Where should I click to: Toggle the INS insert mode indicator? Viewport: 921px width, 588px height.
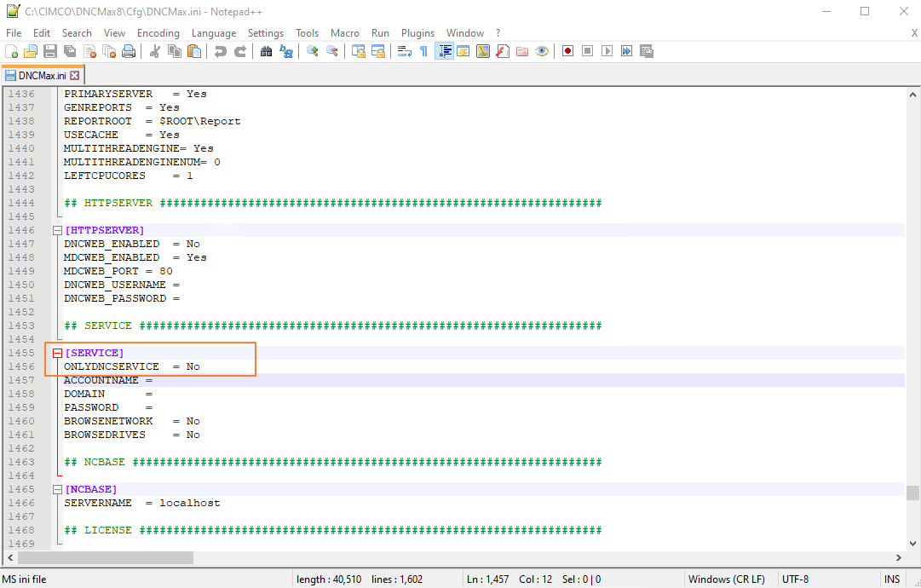pos(892,579)
